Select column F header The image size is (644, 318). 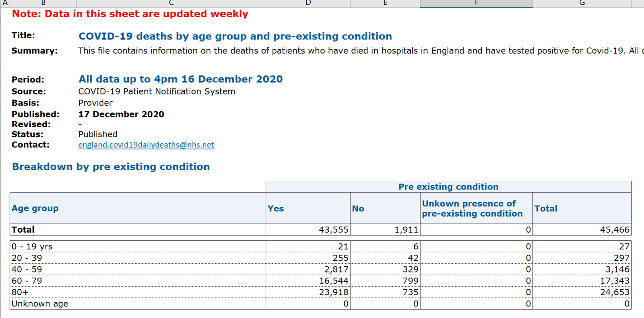click(x=476, y=3)
